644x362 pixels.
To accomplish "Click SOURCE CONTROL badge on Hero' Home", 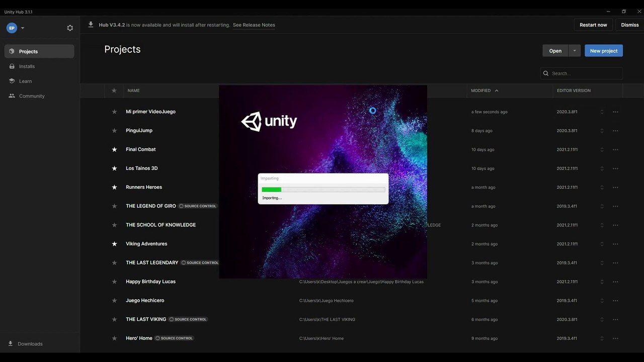I will pyautogui.click(x=174, y=338).
